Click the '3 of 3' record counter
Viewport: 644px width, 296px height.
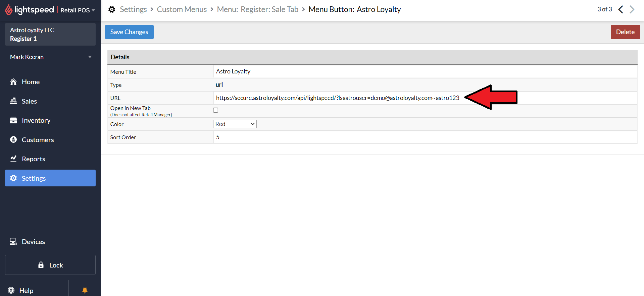604,9
